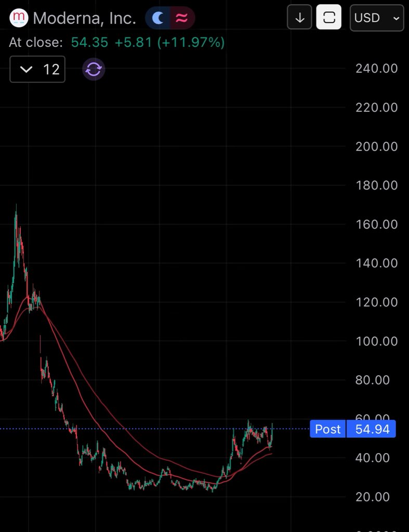Screen dimensions: 409x532
Task: Click the Post 54.94 price label
Action: click(353, 429)
